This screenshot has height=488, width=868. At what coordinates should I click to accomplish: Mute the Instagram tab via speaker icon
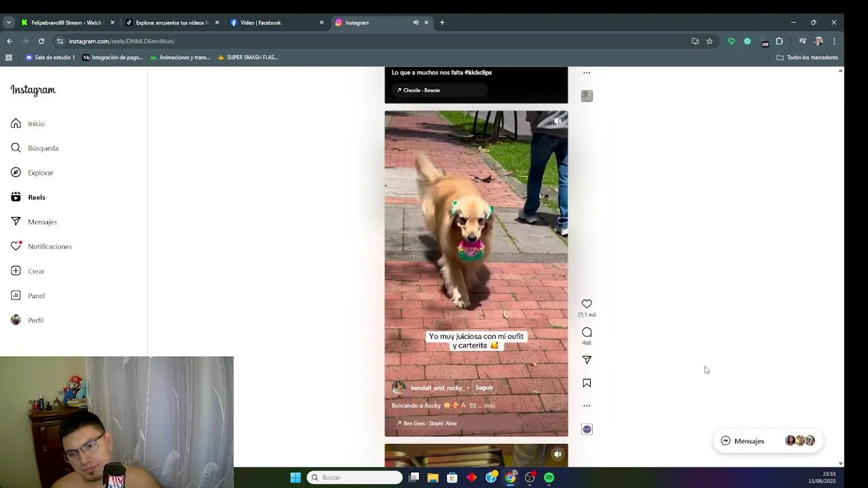(x=416, y=22)
